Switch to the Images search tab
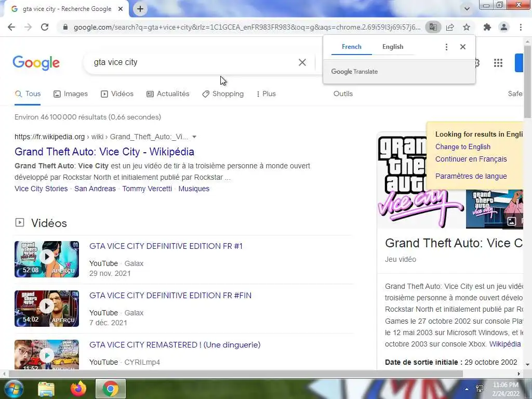Screen dimensions: 532x399 [71, 94]
